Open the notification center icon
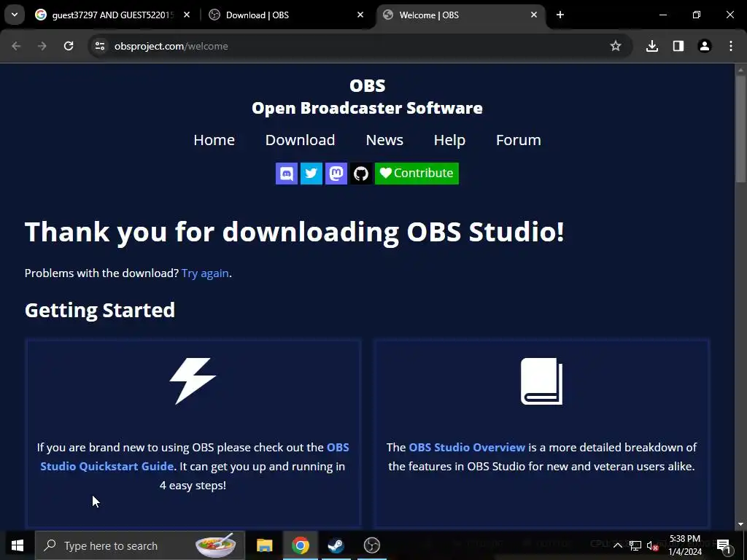This screenshot has height=560, width=747. click(724, 545)
